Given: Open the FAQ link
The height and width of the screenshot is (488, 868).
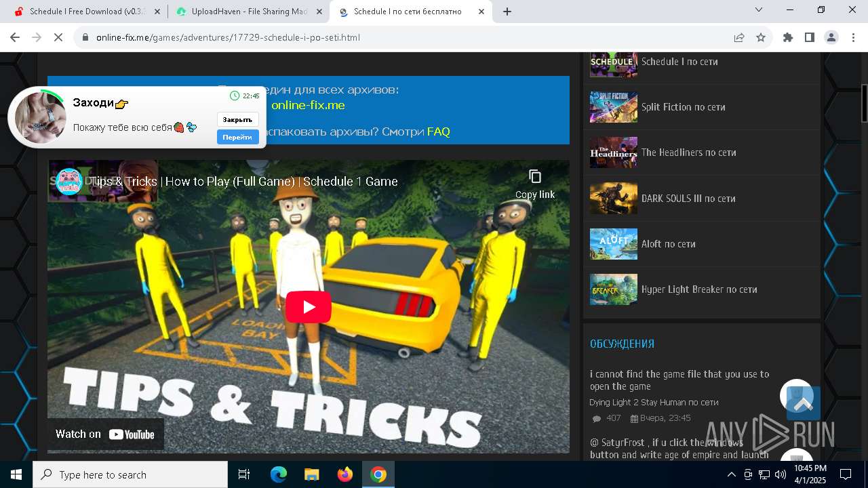Looking at the screenshot, I should [439, 131].
